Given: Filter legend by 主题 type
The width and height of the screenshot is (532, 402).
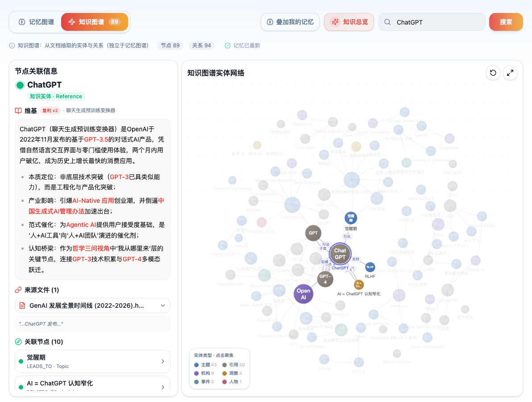Looking at the screenshot, I should point(205,364).
